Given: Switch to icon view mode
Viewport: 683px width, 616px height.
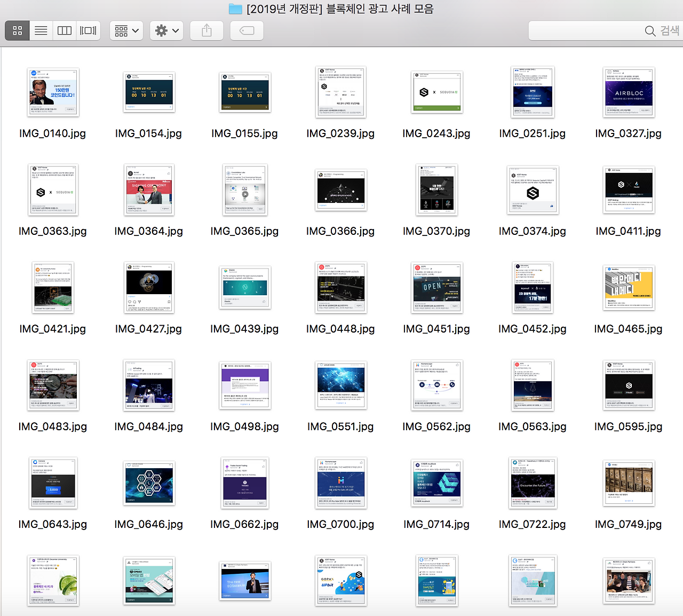Looking at the screenshot, I should [18, 30].
